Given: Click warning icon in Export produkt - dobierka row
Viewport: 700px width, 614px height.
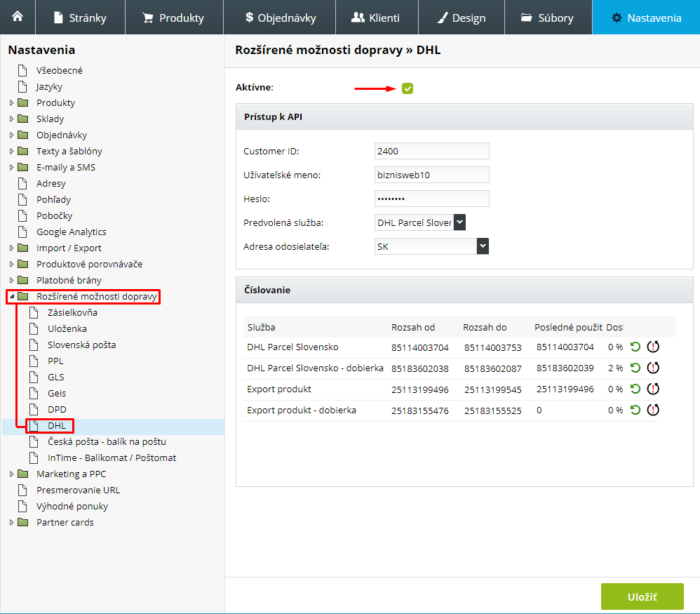Looking at the screenshot, I should click(653, 410).
